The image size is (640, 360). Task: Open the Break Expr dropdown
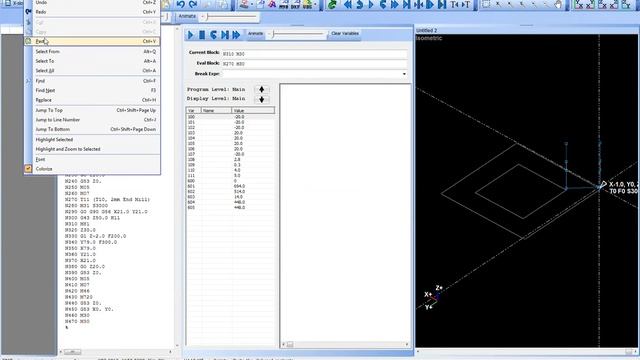[x=404, y=74]
